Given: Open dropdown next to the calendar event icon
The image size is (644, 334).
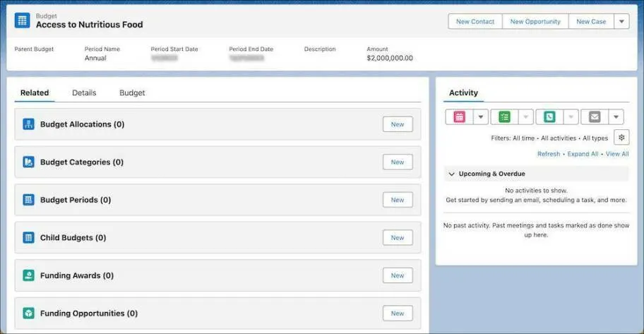Looking at the screenshot, I should pos(481,117).
